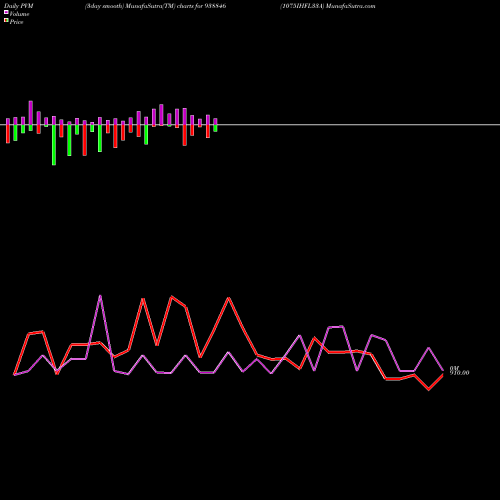Click the '(1075IHFL33A) MunafaSutra.com' label
This screenshot has height=500, width=500.
tap(328, 6)
